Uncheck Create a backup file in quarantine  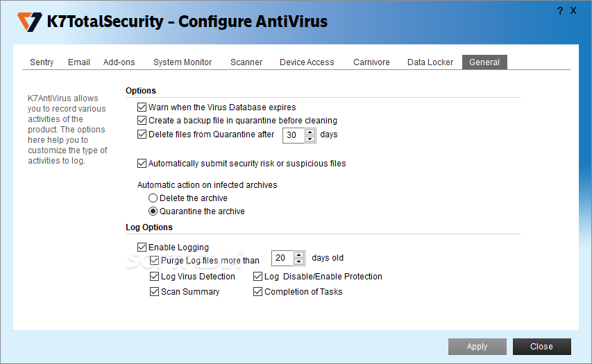[x=142, y=121]
